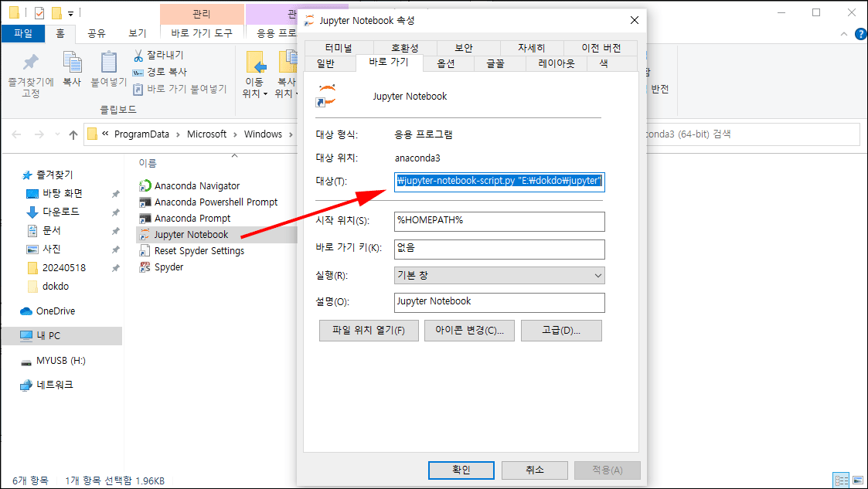Open the Move to dropdown arrow
This screenshot has width=868, height=489.
pyautogui.click(x=265, y=94)
